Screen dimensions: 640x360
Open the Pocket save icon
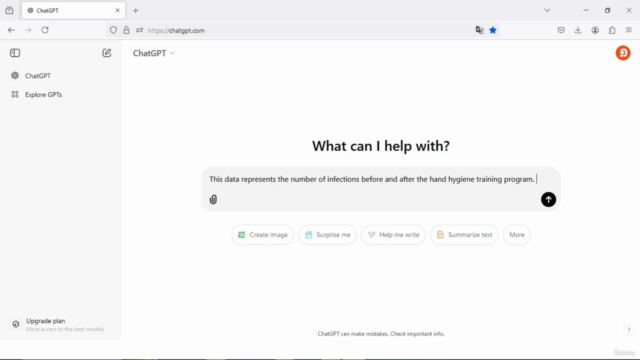[561, 30]
